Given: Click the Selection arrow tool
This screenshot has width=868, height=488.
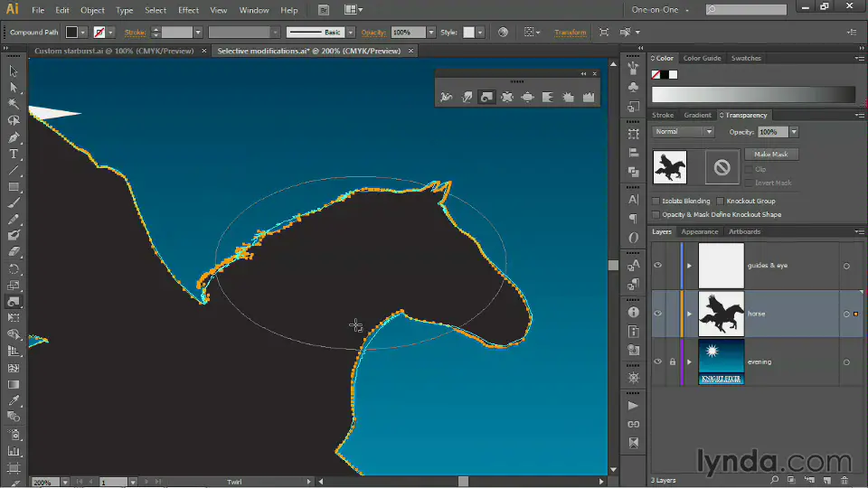Looking at the screenshot, I should 14,71.
